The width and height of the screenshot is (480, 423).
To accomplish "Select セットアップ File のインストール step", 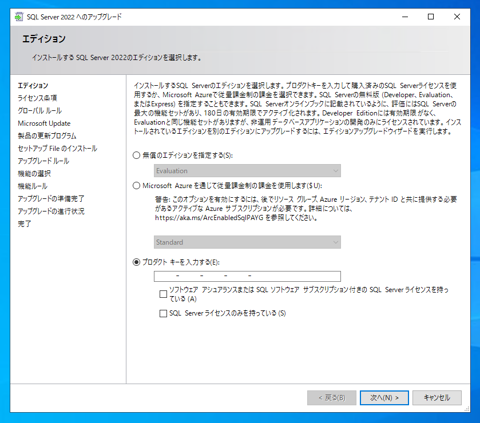I will (x=57, y=148).
